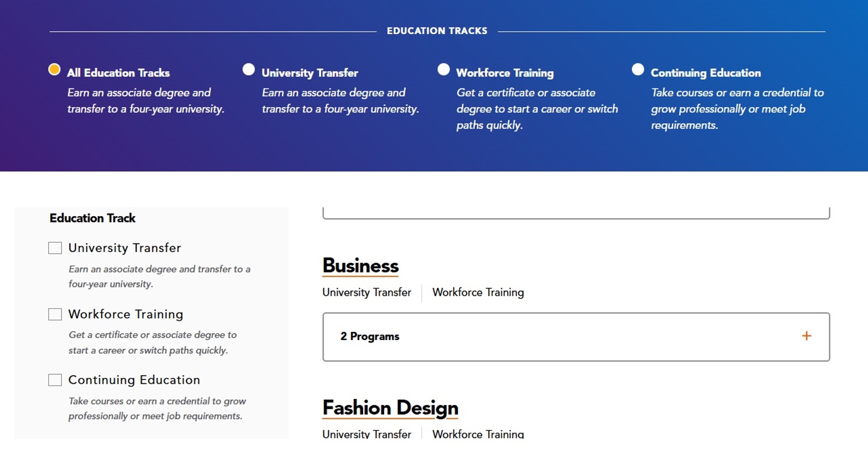868x453 pixels.
Task: Click University Transfer tag under Business
Action: (x=366, y=292)
